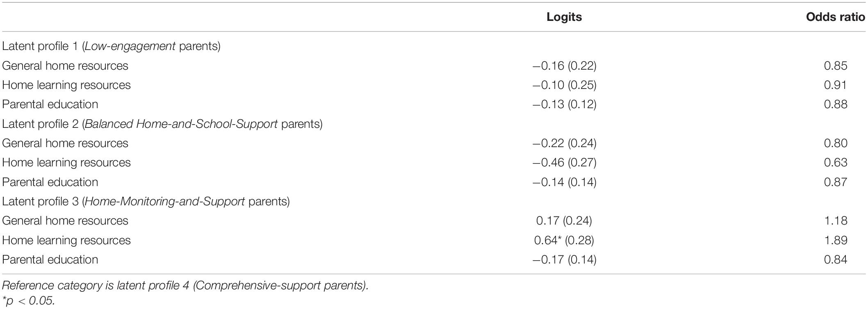
Task: Click the logit value −0.22 (0.24)
Action: [x=564, y=143]
